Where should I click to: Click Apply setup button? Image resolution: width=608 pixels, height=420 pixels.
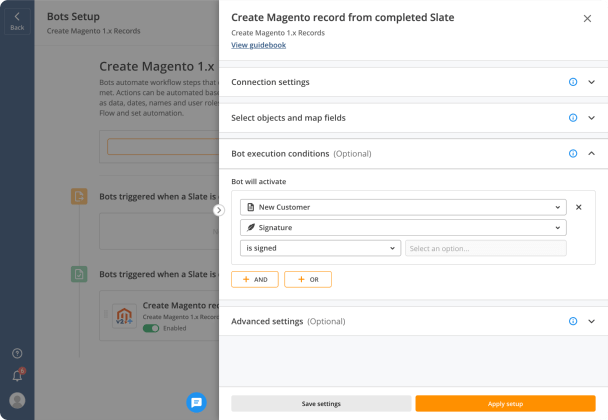pos(505,404)
